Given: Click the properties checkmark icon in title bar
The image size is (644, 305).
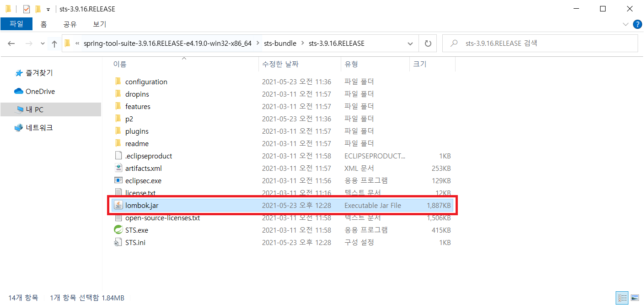Looking at the screenshot, I should click(26, 9).
